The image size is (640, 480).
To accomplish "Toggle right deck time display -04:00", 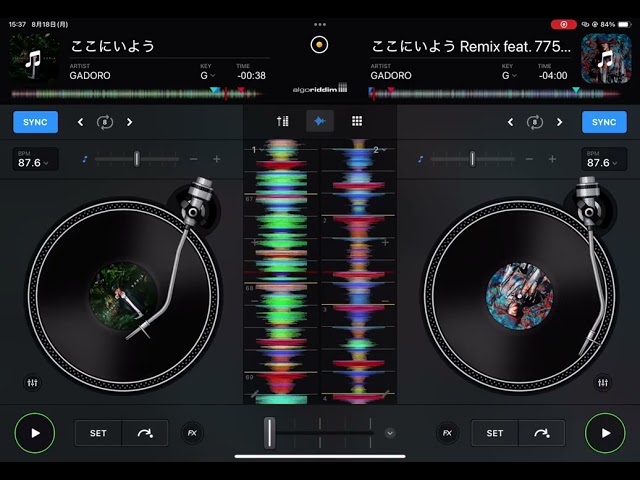I will pyautogui.click(x=553, y=76).
